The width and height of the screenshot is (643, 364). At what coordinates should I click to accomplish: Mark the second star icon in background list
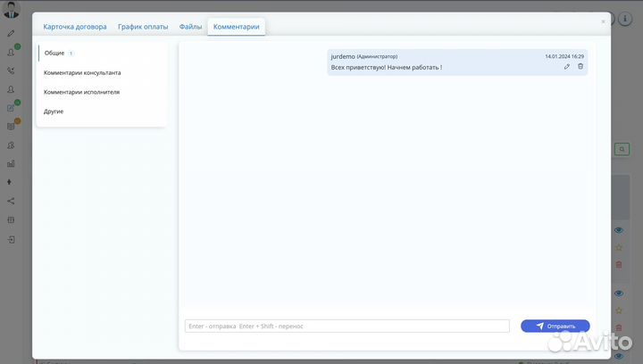(619, 310)
